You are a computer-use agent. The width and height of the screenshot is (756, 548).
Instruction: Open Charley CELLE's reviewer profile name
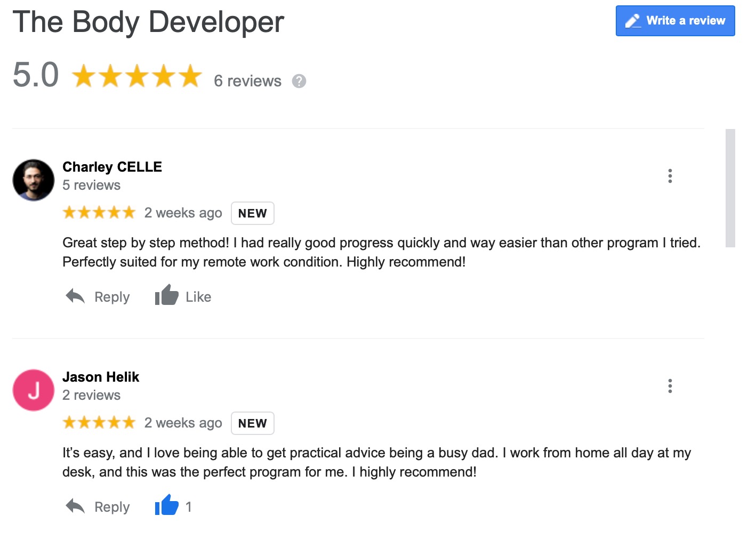tap(112, 167)
